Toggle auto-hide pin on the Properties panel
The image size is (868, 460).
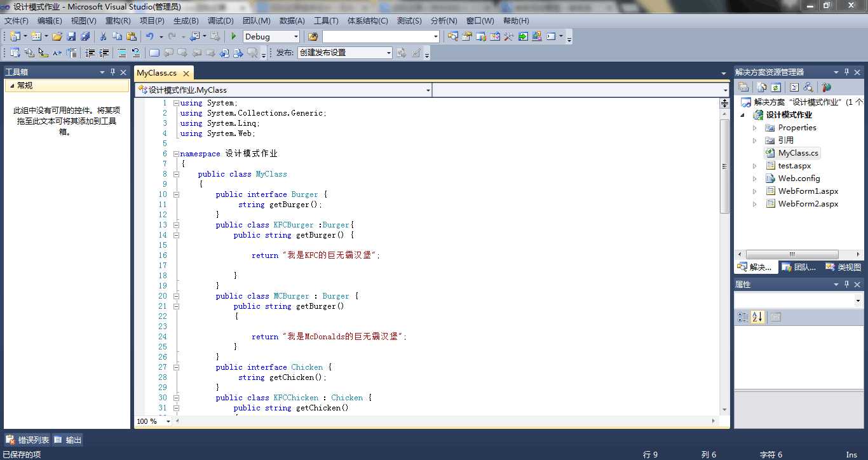[846, 285]
